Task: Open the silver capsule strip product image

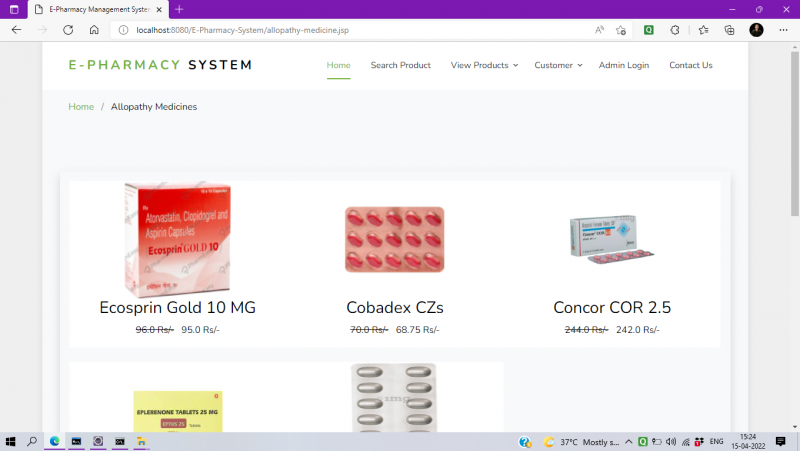Action: click(x=394, y=397)
